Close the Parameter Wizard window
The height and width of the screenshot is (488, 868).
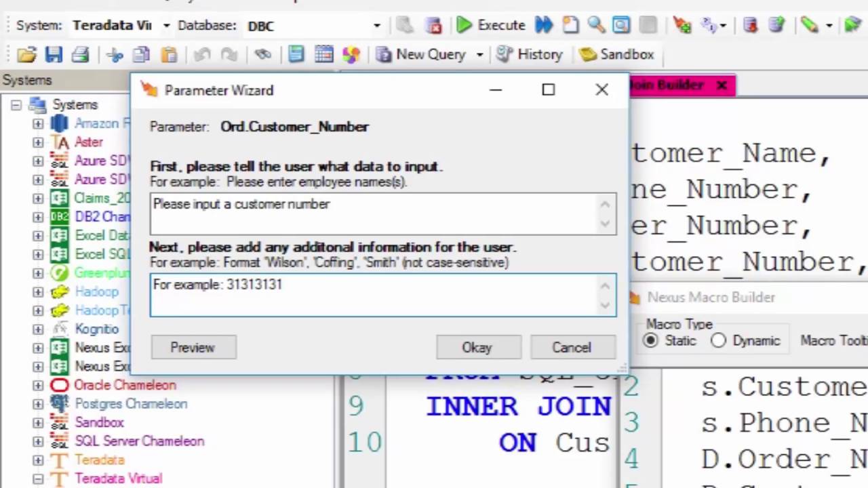pos(601,90)
